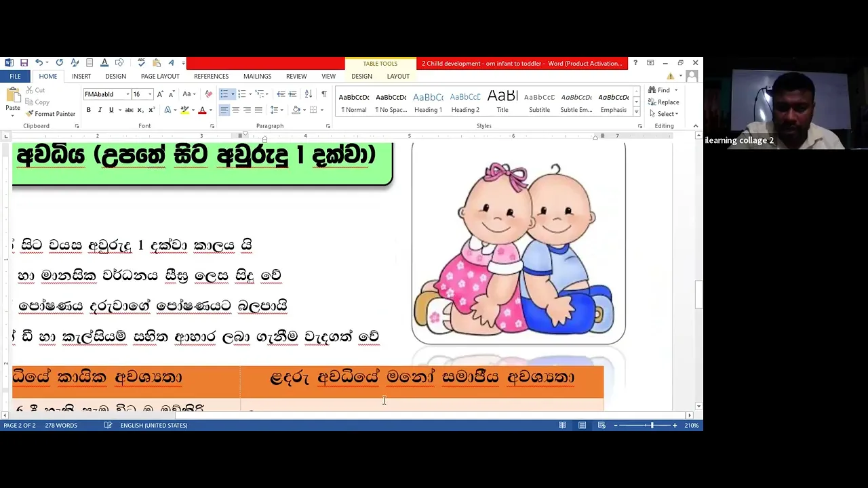The width and height of the screenshot is (868, 488).
Task: Align text to the left
Action: click(x=224, y=110)
